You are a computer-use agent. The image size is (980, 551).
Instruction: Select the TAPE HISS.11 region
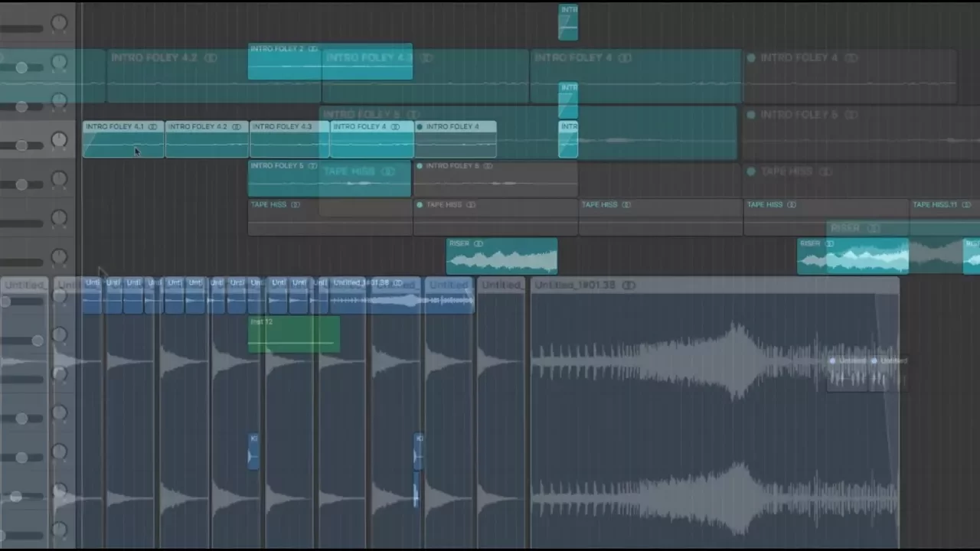945,217
